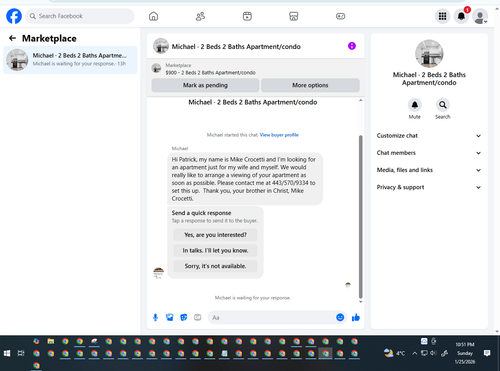This screenshot has width=500, height=371.
Task: Choose a GIF
Action: click(x=198, y=317)
